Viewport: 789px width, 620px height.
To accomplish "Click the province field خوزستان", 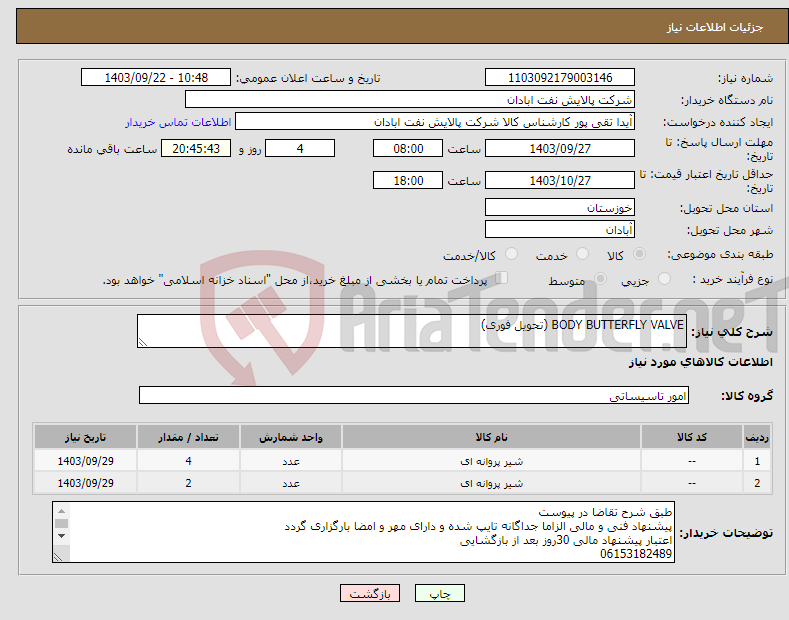I will [x=560, y=207].
